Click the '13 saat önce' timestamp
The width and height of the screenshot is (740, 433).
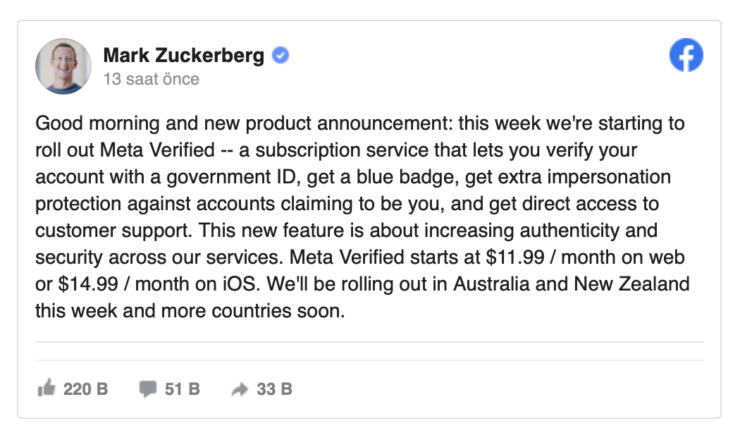151,79
